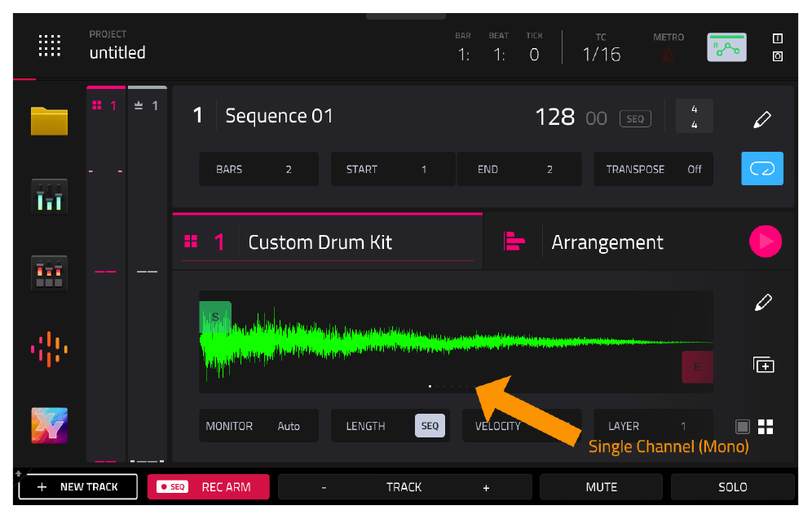Open the LAYER number field
The height and width of the screenshot is (519, 812).
(x=653, y=426)
